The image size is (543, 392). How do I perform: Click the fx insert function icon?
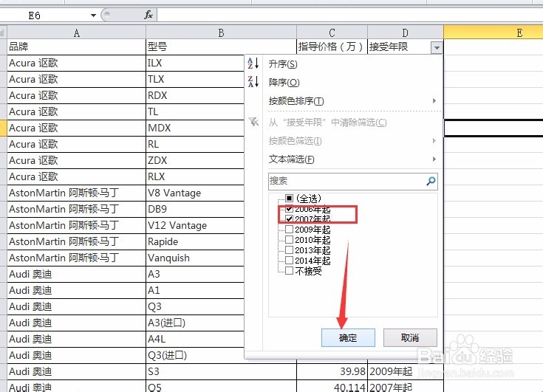tap(148, 15)
